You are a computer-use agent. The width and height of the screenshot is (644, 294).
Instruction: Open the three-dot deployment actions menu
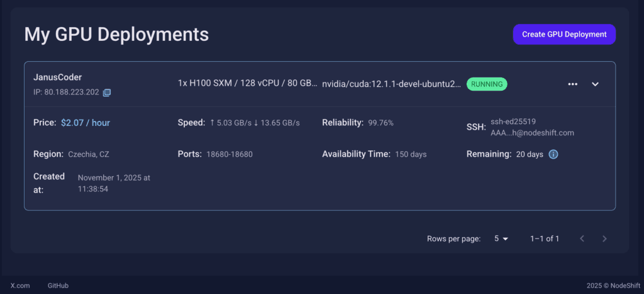coord(572,84)
